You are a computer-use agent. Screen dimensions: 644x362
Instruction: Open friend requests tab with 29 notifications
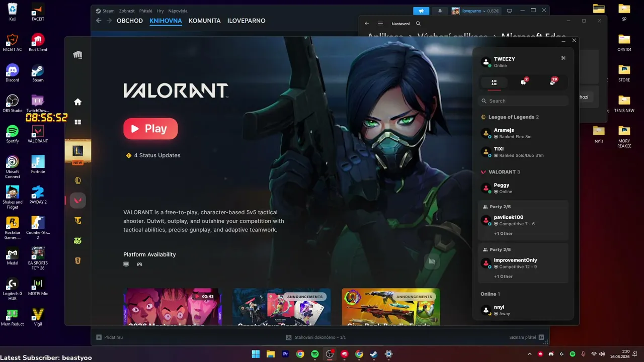pos(553,82)
